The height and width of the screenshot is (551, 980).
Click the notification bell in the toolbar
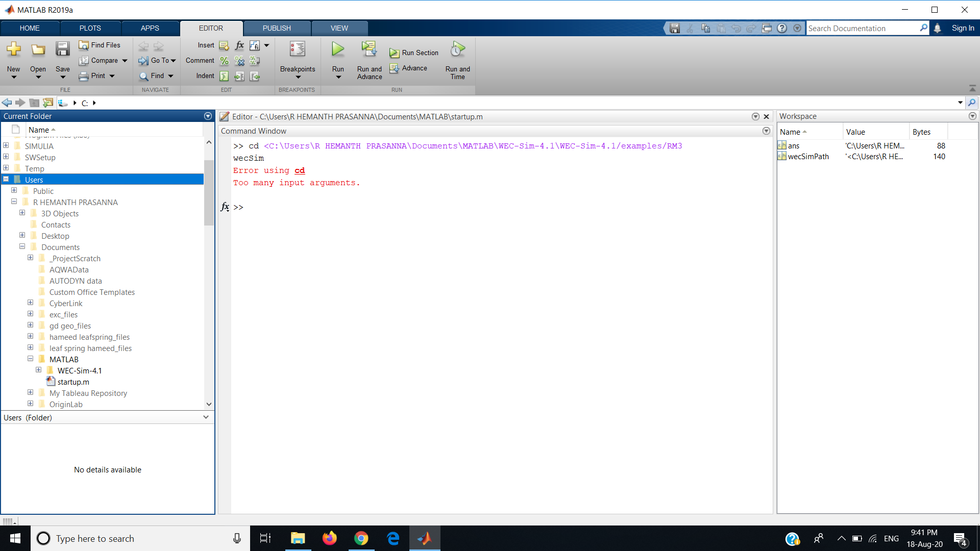pos(938,28)
